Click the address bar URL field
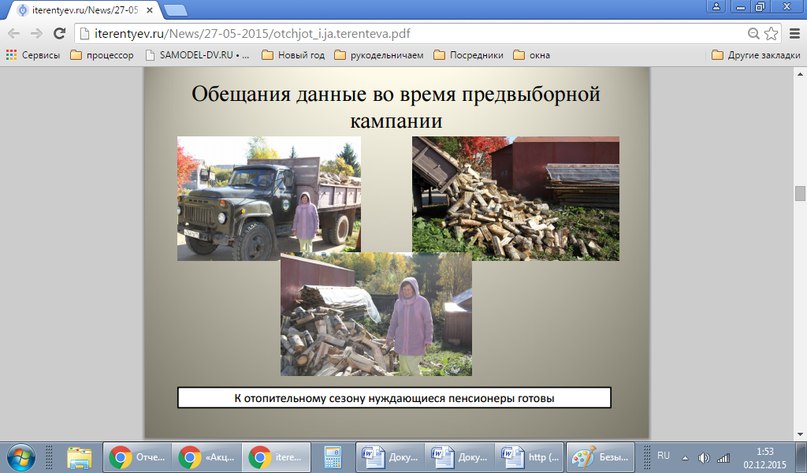The height and width of the screenshot is (473, 807). pos(400,33)
